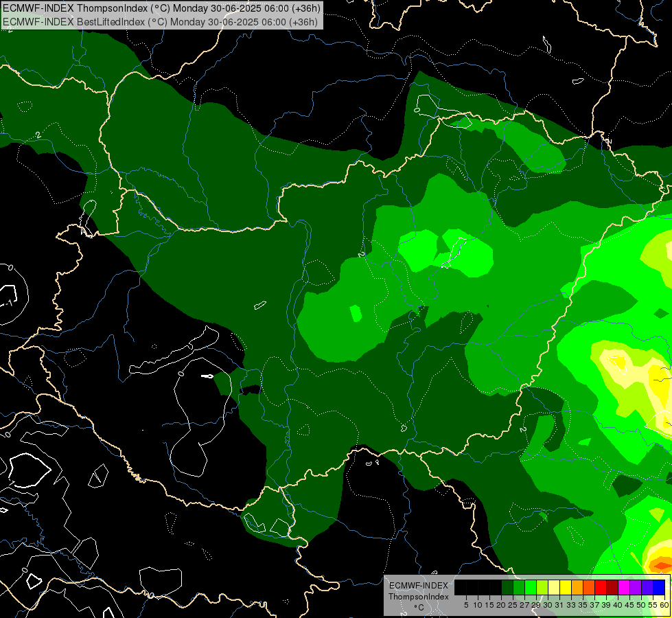
Task: Select the dark red 39–40 legend swatch
Action: [x=612, y=588]
